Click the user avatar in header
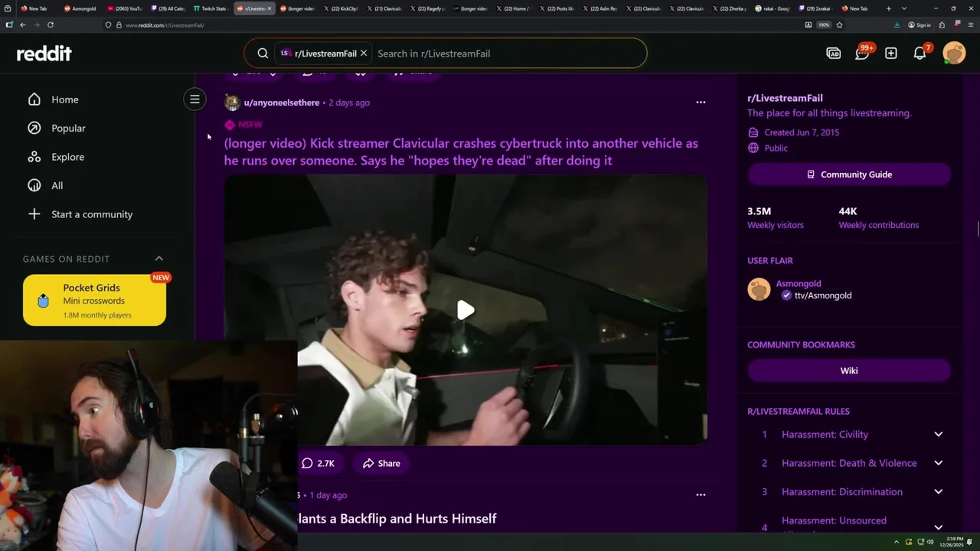 point(954,54)
